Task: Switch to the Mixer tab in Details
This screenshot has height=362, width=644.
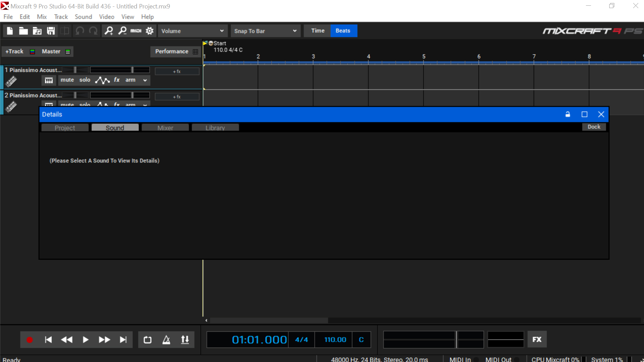Action: click(x=165, y=128)
